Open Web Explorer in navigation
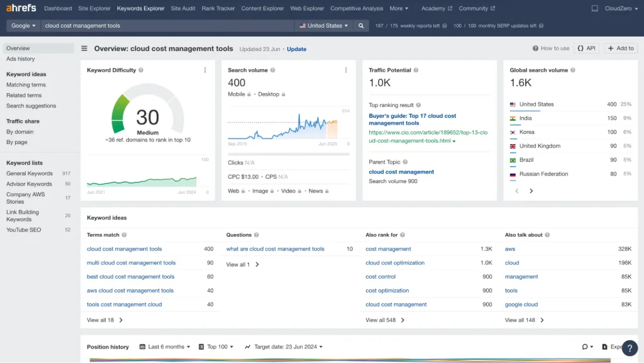The width and height of the screenshot is (644, 363). pos(307,8)
